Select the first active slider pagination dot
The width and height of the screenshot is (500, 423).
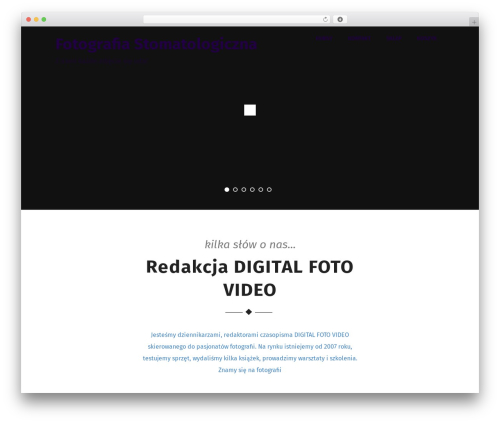click(x=227, y=189)
